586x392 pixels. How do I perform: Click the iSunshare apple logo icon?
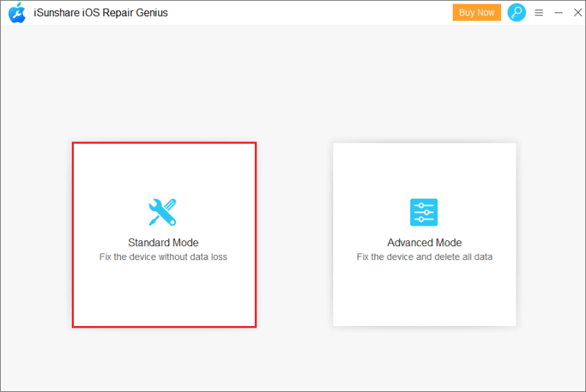[x=16, y=12]
